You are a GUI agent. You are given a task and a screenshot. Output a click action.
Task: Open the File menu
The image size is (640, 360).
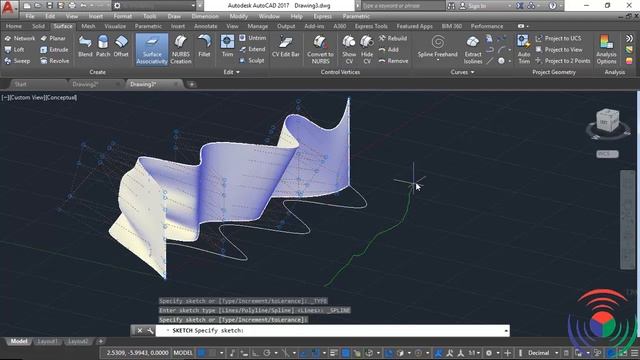[x=30, y=16]
